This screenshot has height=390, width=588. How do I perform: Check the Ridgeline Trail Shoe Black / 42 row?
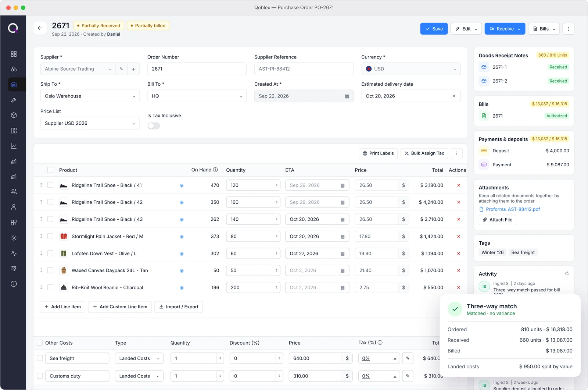(x=50, y=202)
